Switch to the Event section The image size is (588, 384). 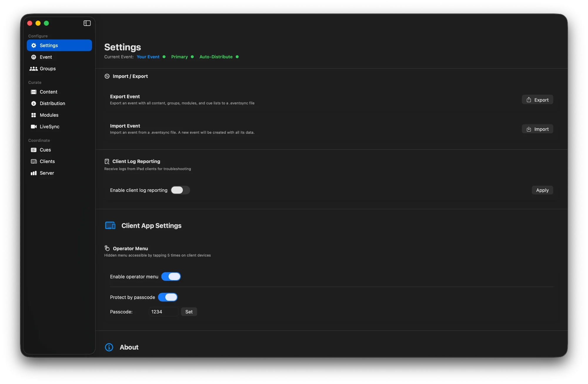click(46, 57)
